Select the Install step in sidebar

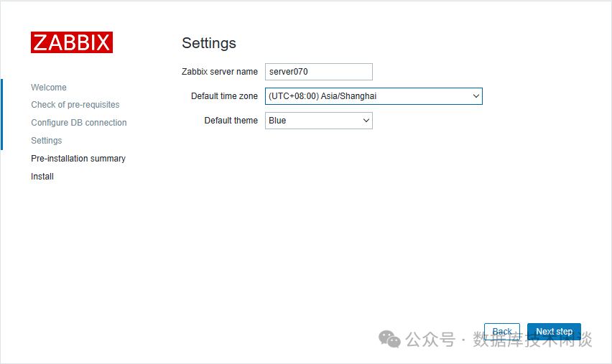pos(42,177)
